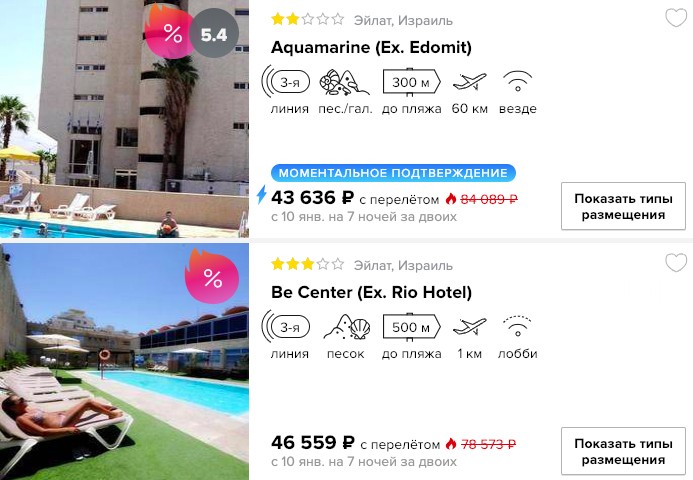This screenshot has width=693, height=480.
Task: Click the 5.4 rating badge
Action: 214,33
